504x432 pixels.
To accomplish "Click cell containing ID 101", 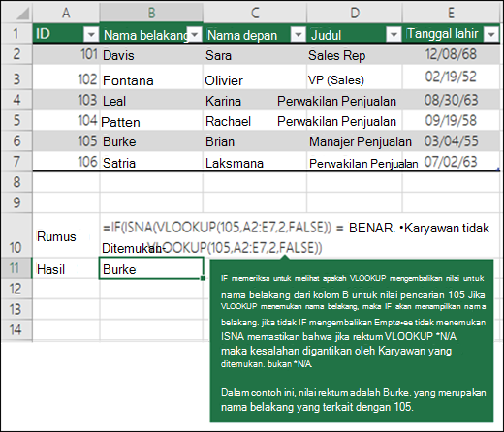I will 66,54.
